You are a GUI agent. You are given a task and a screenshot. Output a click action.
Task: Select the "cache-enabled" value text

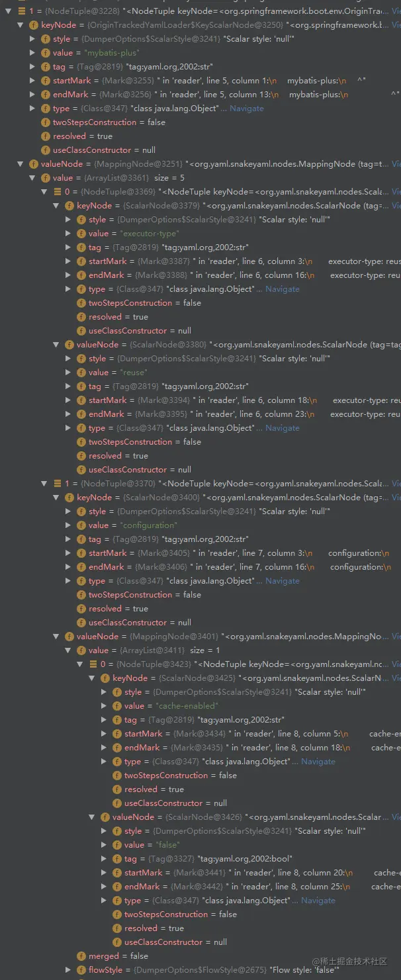click(186, 706)
